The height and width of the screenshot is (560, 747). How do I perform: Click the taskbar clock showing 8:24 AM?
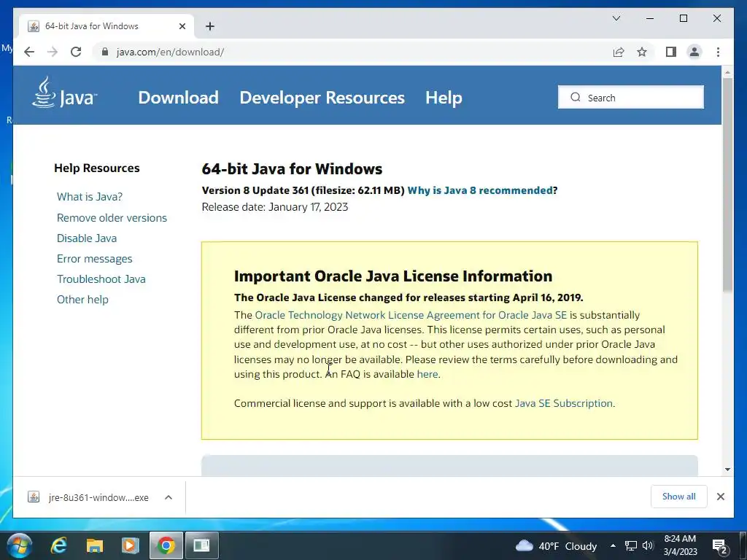click(680, 545)
